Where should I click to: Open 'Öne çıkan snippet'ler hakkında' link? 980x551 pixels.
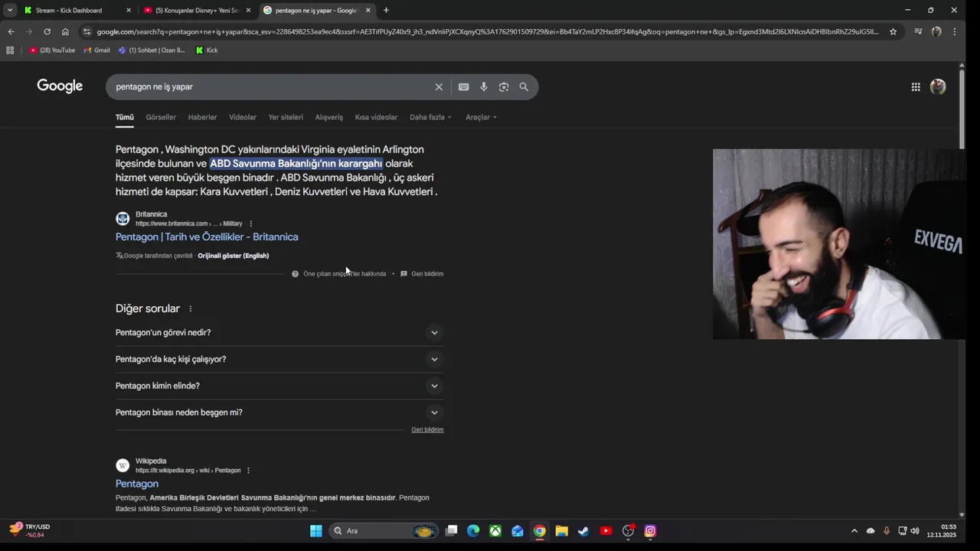tap(345, 274)
